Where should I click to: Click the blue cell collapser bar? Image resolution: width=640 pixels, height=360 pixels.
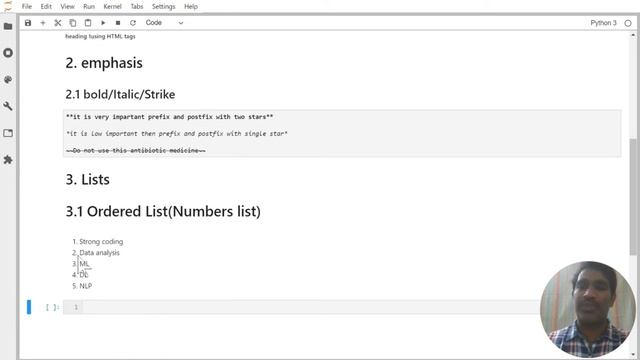pos(29,307)
